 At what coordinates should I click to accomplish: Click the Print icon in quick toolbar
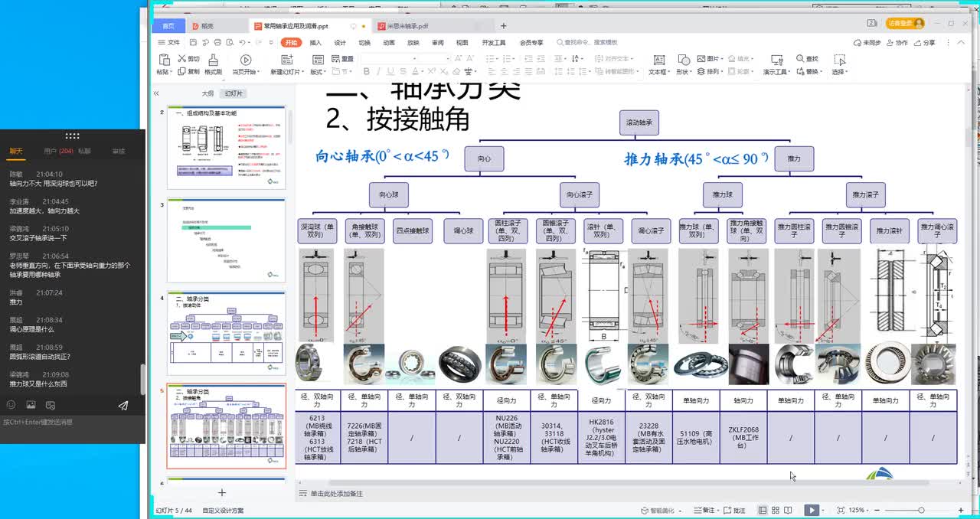(217, 43)
